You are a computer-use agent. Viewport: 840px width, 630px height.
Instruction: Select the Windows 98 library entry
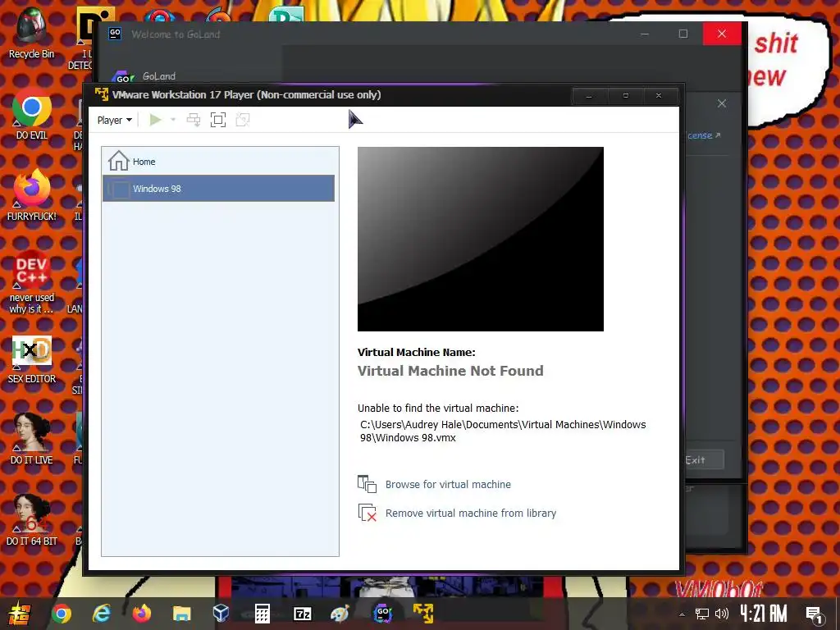coord(218,189)
